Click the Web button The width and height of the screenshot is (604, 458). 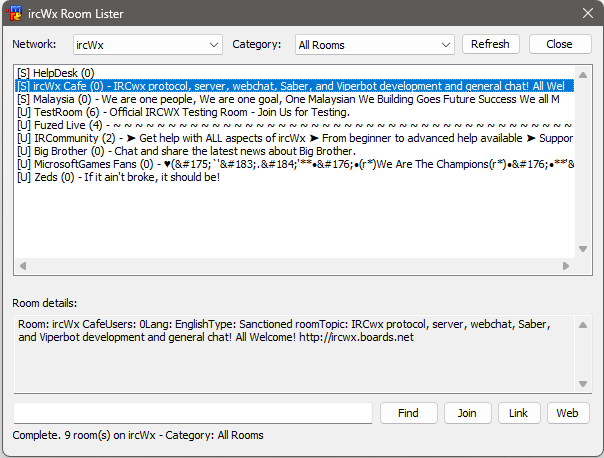tap(568, 413)
